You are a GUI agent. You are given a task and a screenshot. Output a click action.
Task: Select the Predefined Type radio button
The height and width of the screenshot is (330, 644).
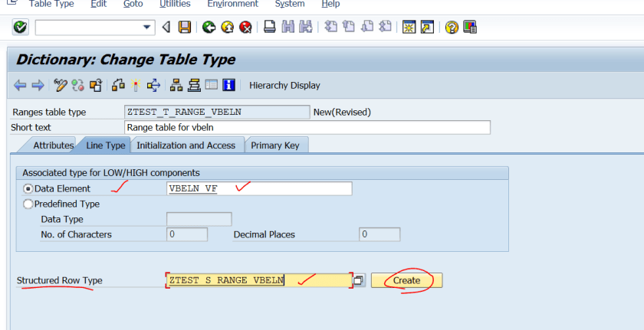click(x=28, y=204)
